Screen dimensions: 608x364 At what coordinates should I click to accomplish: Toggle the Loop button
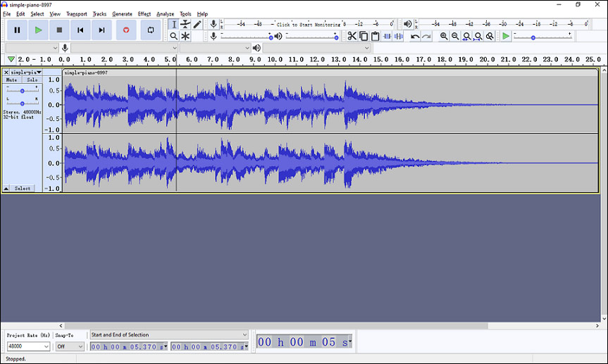click(x=151, y=30)
